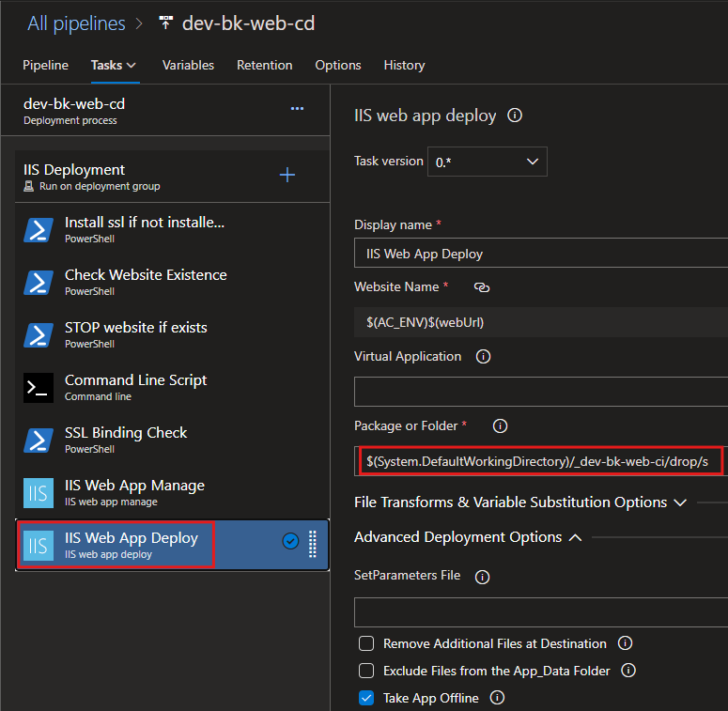The width and height of the screenshot is (728, 711).
Task: Enable Remove Additional Files at Destination
Action: pyautogui.click(x=366, y=643)
